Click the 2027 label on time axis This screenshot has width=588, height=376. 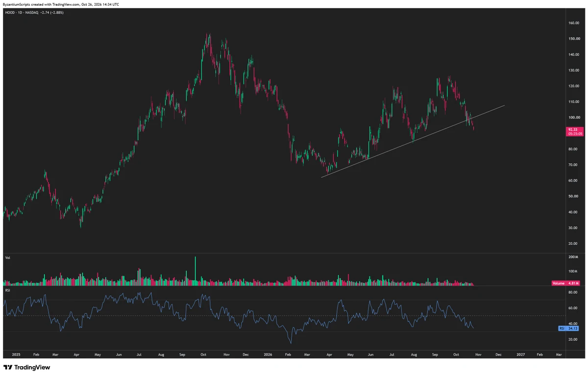pyautogui.click(x=520, y=353)
